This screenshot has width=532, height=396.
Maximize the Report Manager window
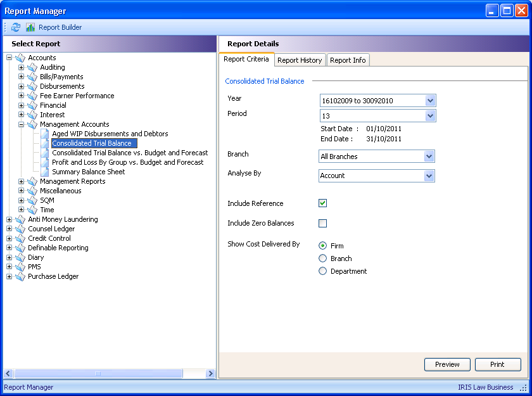(x=507, y=11)
